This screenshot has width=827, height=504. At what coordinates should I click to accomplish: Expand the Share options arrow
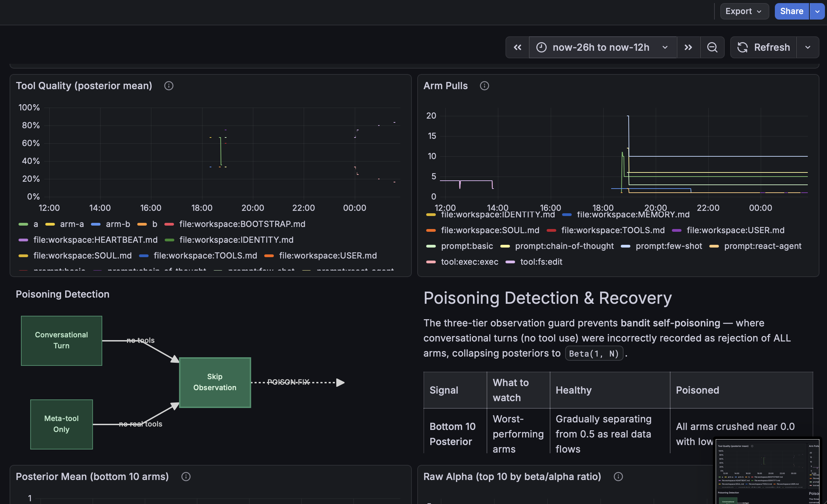click(817, 11)
